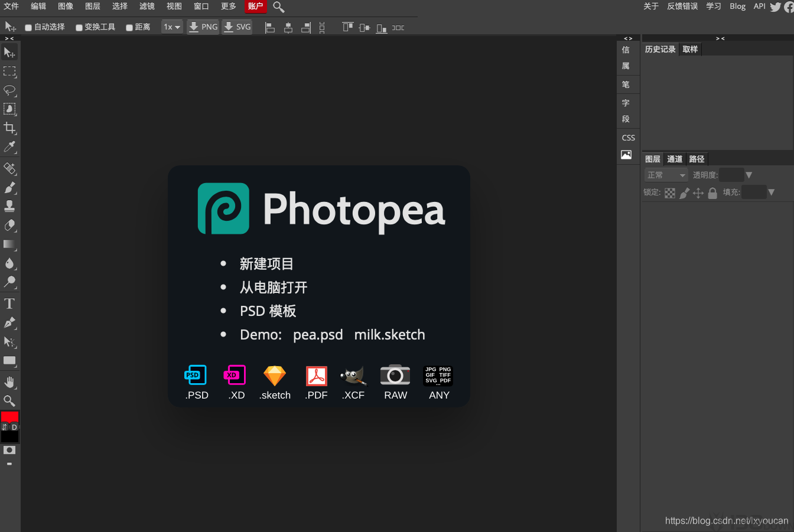Screen dimensions: 794x532
Task: Click the PNG export button
Action: [x=203, y=27]
